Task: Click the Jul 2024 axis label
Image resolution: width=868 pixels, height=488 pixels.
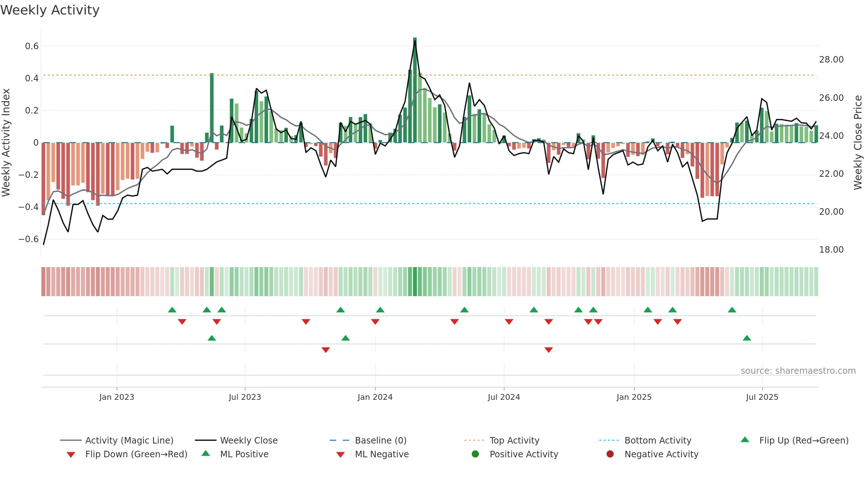Action: pos(504,397)
